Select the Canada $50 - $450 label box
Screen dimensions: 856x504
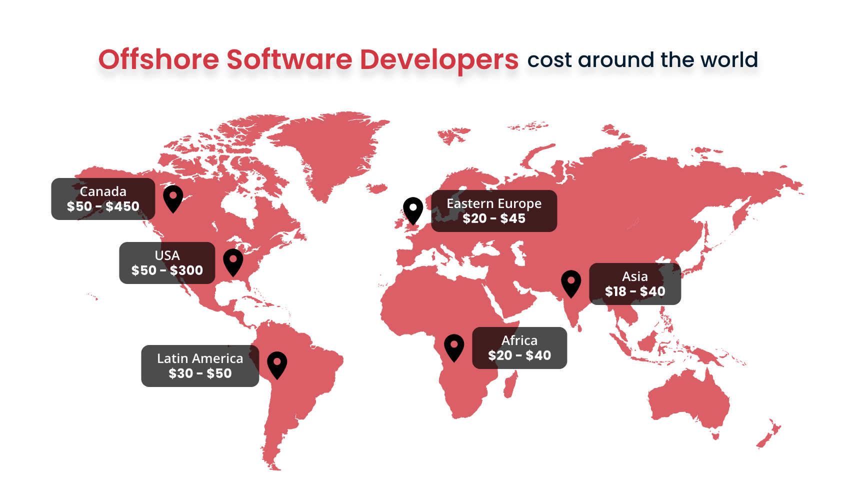coord(103,199)
